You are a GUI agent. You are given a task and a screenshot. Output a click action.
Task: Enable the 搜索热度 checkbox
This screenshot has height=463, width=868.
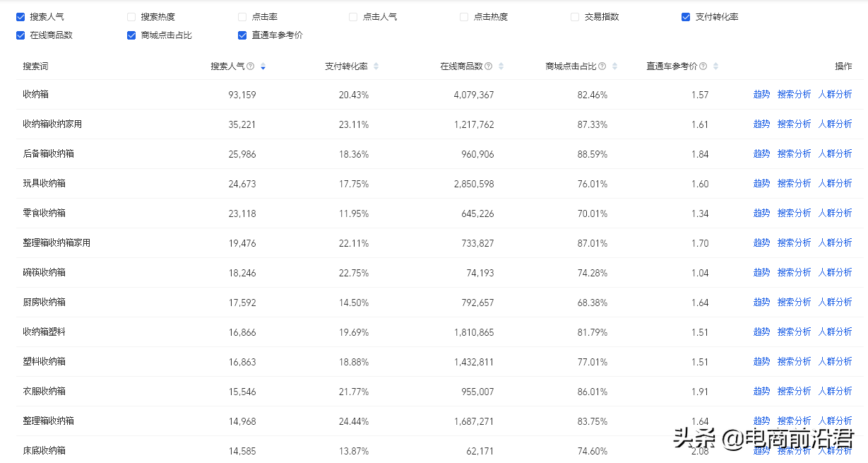click(x=131, y=16)
